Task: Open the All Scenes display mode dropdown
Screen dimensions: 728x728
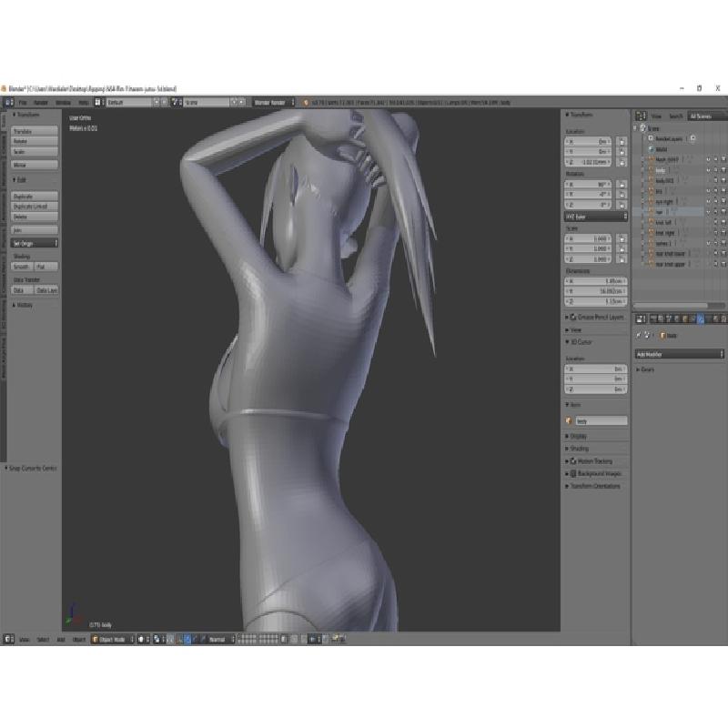Action: [707, 116]
